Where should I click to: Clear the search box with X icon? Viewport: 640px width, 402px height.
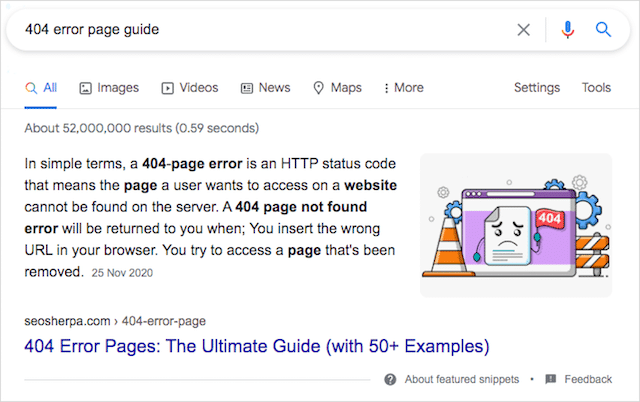(523, 30)
